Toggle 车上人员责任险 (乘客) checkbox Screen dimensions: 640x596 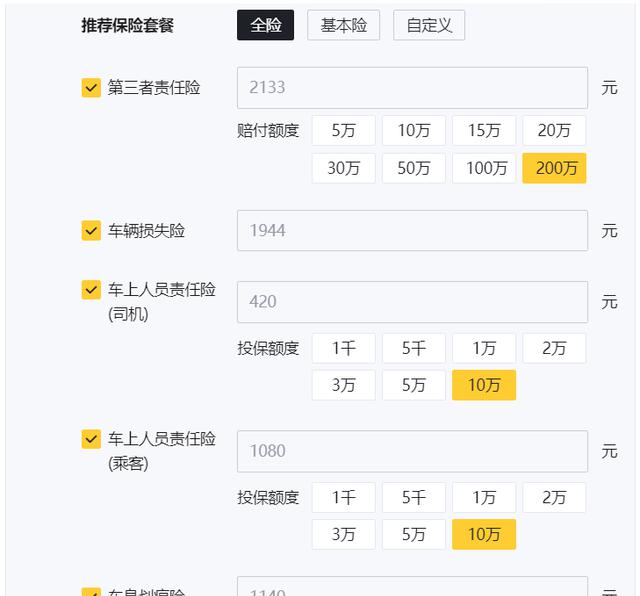pos(91,439)
